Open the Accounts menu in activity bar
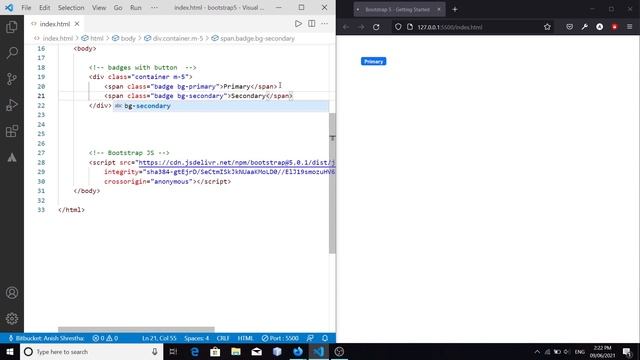Image resolution: width=640 pixels, height=360 pixels. [12, 293]
